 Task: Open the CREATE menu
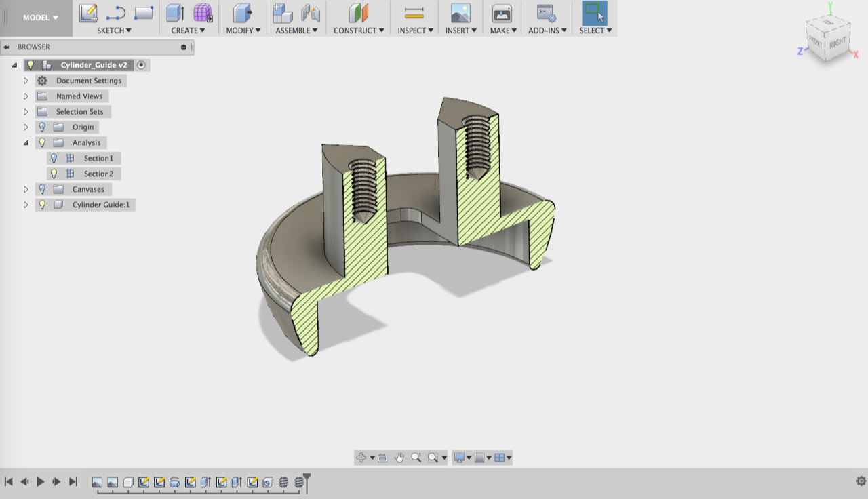point(188,31)
